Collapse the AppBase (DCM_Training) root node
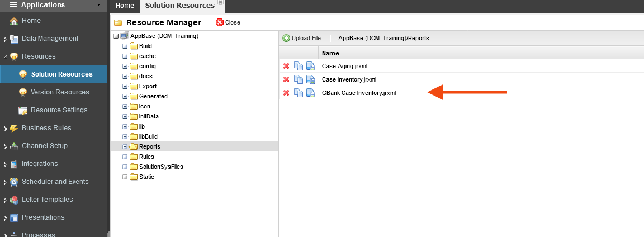The height and width of the screenshot is (237, 644). coord(116,36)
